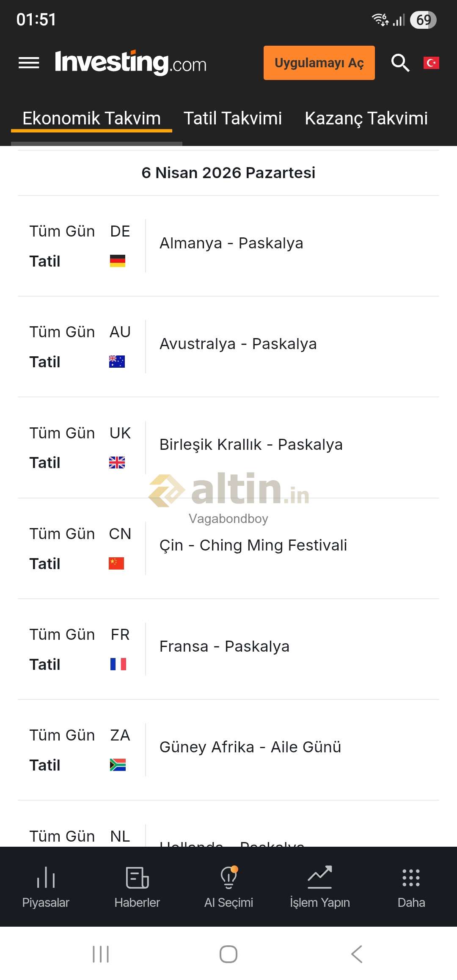
Task: Select the Ekonomik Takvim tab
Action: (91, 118)
